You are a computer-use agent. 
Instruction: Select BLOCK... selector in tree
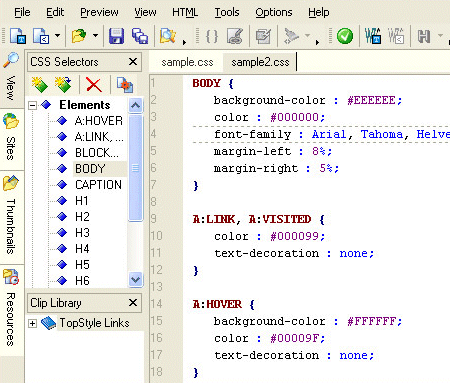pyautogui.click(x=97, y=153)
